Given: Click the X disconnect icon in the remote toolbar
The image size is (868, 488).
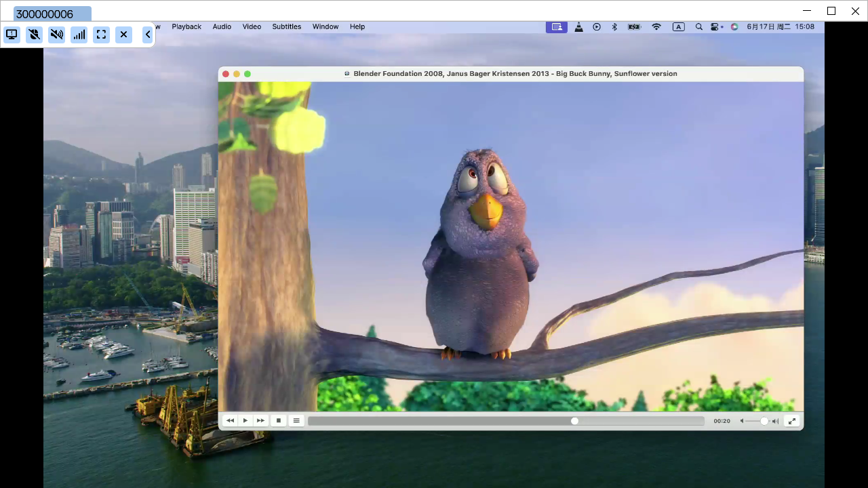Looking at the screenshot, I should click(123, 35).
